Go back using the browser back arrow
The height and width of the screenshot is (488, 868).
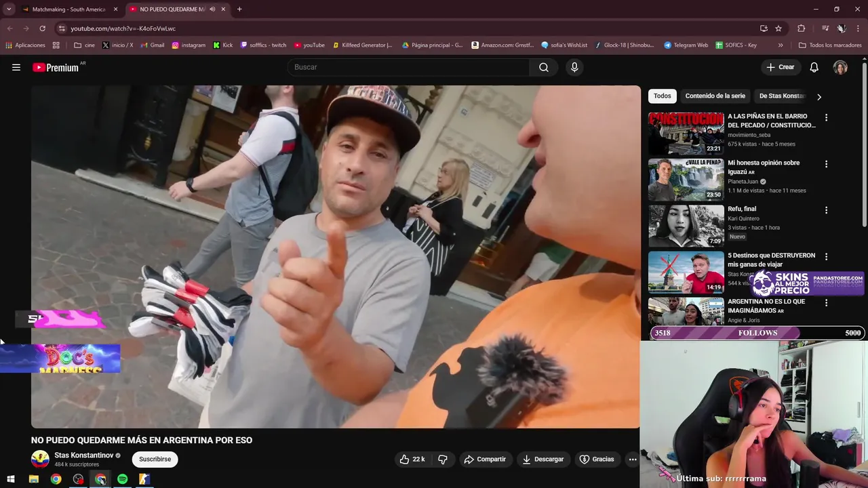click(9, 28)
